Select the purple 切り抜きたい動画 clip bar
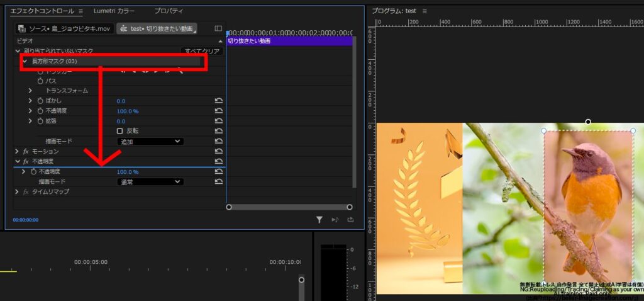 click(289, 41)
